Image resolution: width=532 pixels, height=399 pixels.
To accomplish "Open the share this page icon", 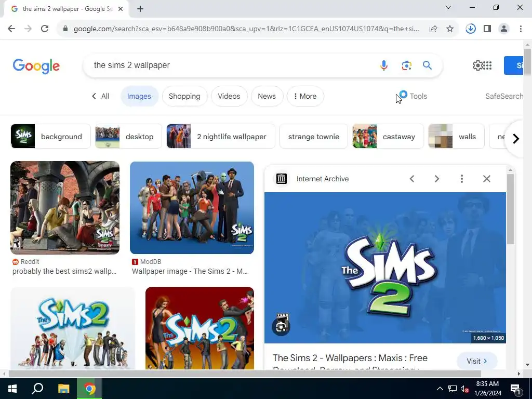I will click(x=433, y=29).
